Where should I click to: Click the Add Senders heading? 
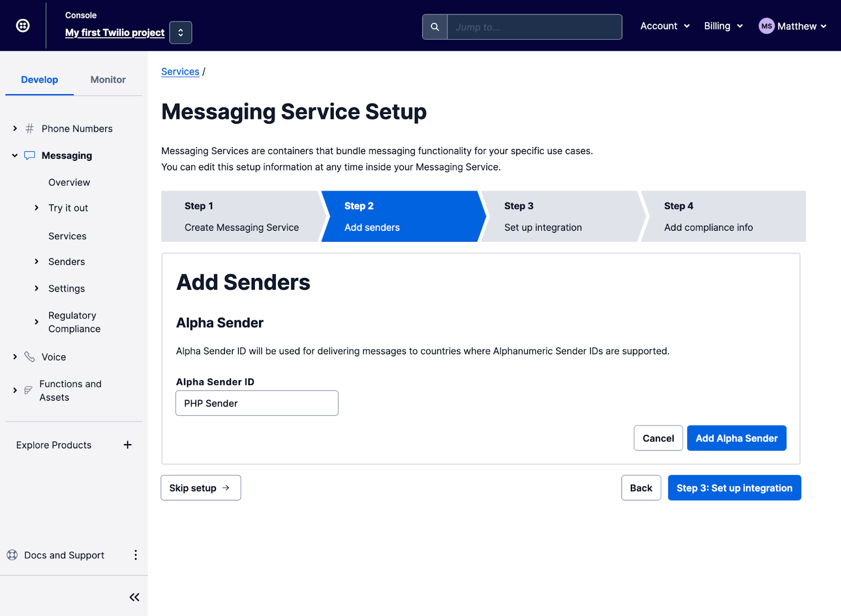tap(243, 282)
